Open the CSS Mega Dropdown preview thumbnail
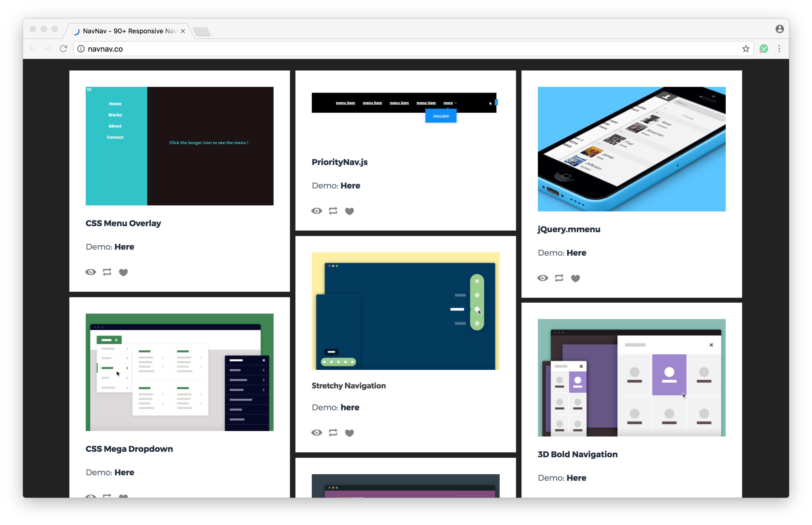This screenshot has height=525, width=812. coord(180,372)
